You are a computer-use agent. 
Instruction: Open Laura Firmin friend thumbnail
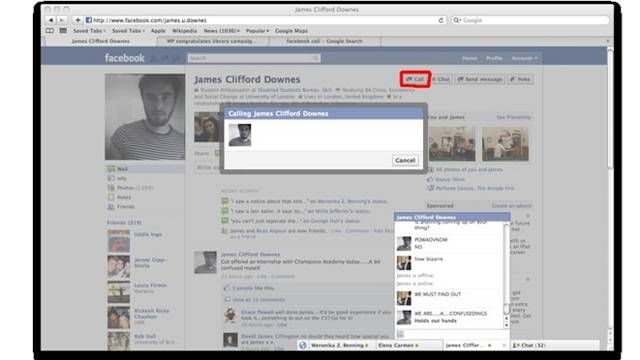(x=118, y=292)
